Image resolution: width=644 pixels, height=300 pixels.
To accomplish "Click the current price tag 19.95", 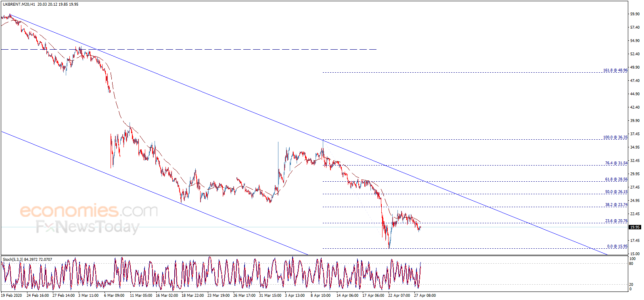I will 635,227.
